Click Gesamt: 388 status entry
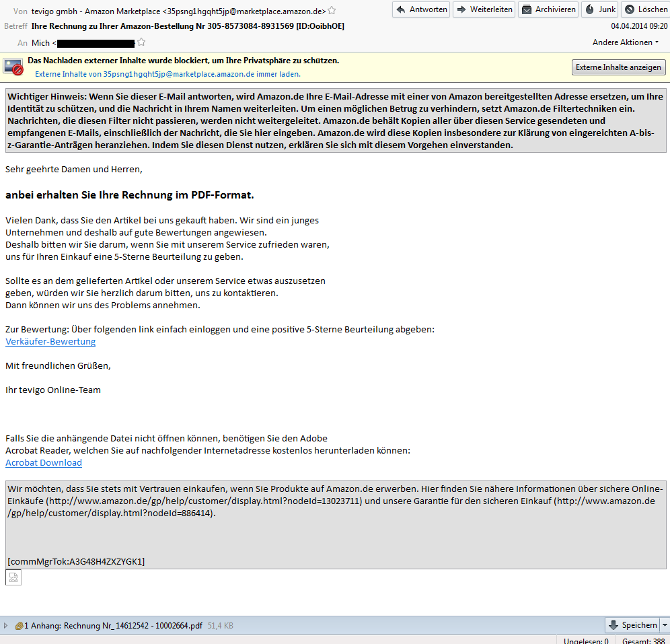This screenshot has width=670, height=644. 644,641
